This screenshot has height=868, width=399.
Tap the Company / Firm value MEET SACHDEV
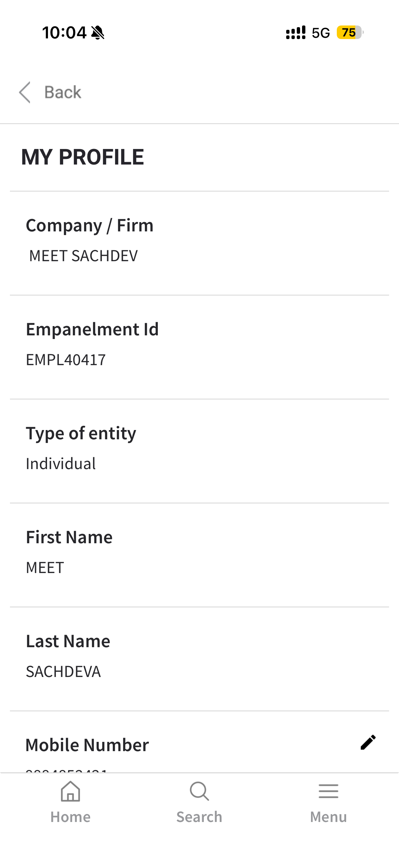pos(83,256)
